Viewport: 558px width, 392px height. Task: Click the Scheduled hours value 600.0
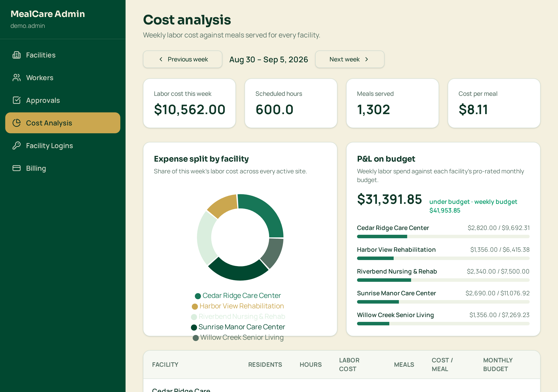[x=274, y=110]
